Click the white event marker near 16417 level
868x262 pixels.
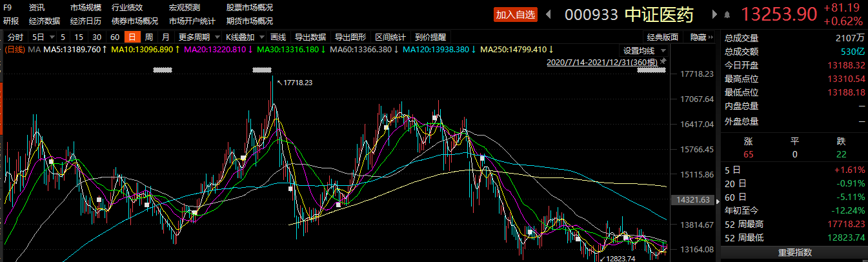[387, 128]
